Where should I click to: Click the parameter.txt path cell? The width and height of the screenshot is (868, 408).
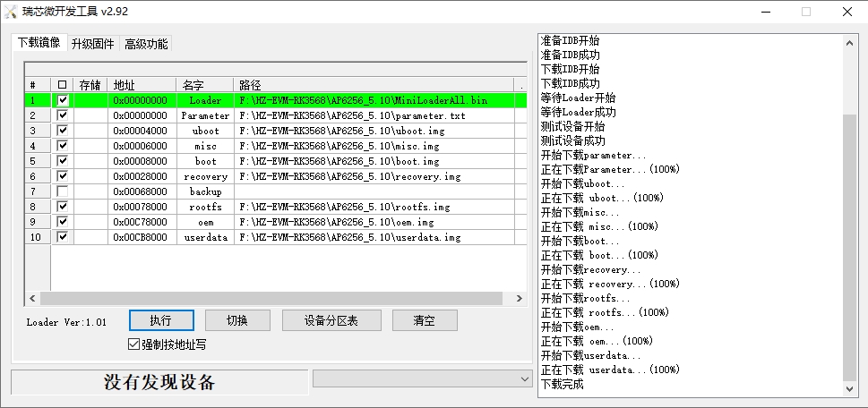pyautogui.click(x=374, y=115)
